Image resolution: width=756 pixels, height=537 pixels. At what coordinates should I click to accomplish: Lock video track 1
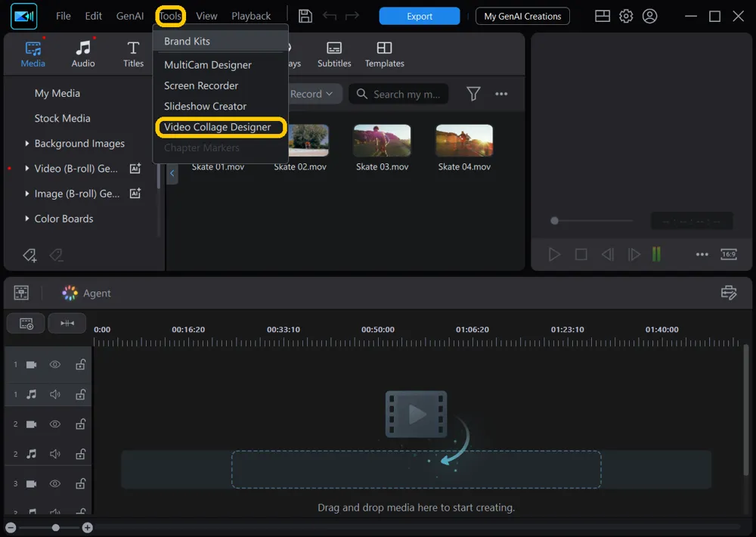[x=81, y=365]
